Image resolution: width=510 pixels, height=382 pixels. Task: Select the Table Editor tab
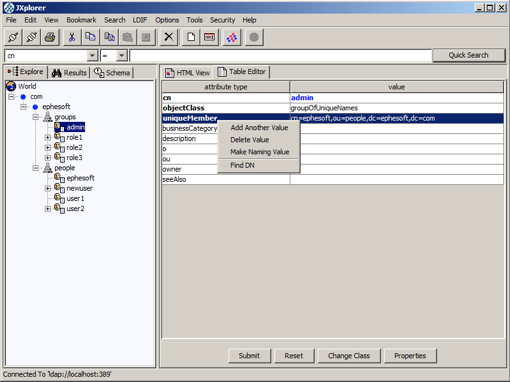[x=241, y=72]
